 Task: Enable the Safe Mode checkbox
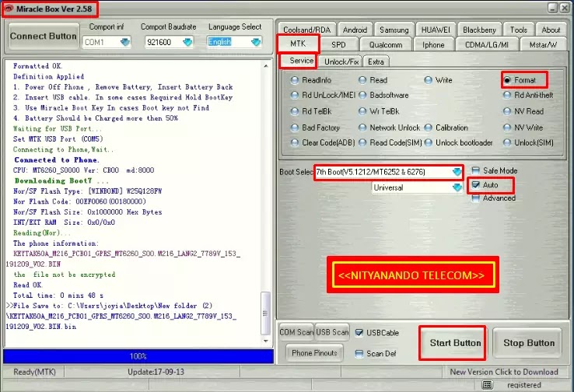tap(475, 170)
